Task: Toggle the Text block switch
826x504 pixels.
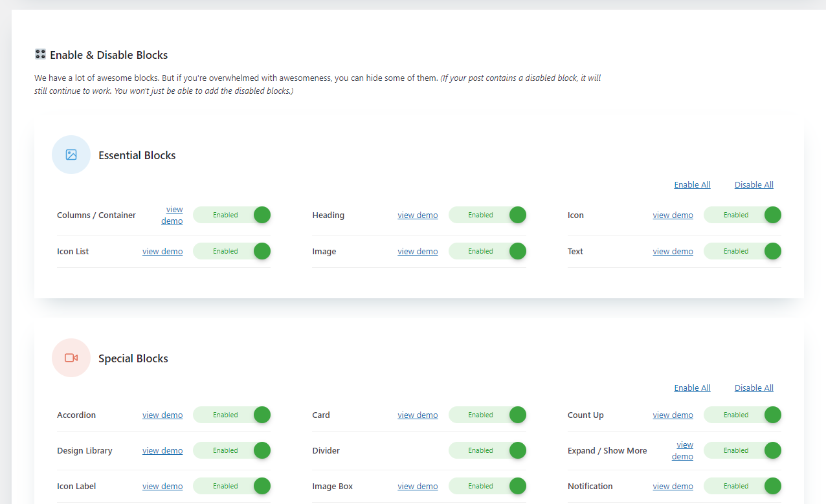Action: tap(742, 251)
